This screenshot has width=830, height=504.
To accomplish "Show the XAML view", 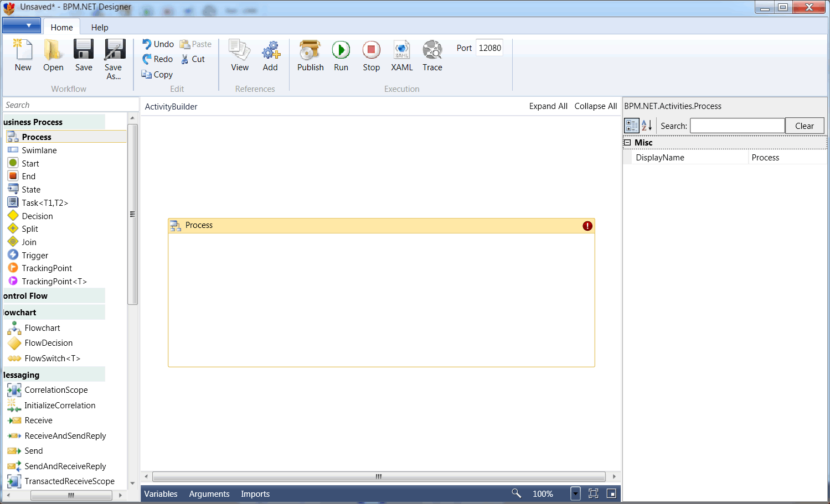I will tap(402, 55).
